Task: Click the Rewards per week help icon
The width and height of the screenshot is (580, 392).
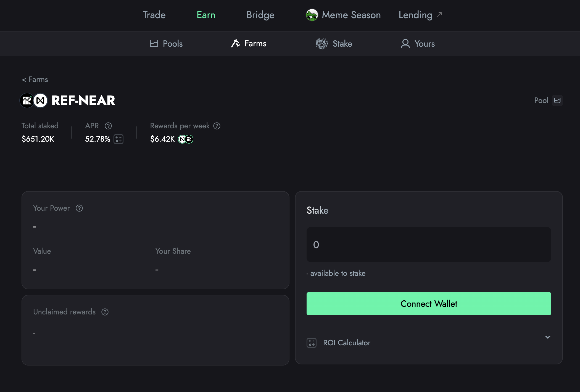Action: coord(217,126)
